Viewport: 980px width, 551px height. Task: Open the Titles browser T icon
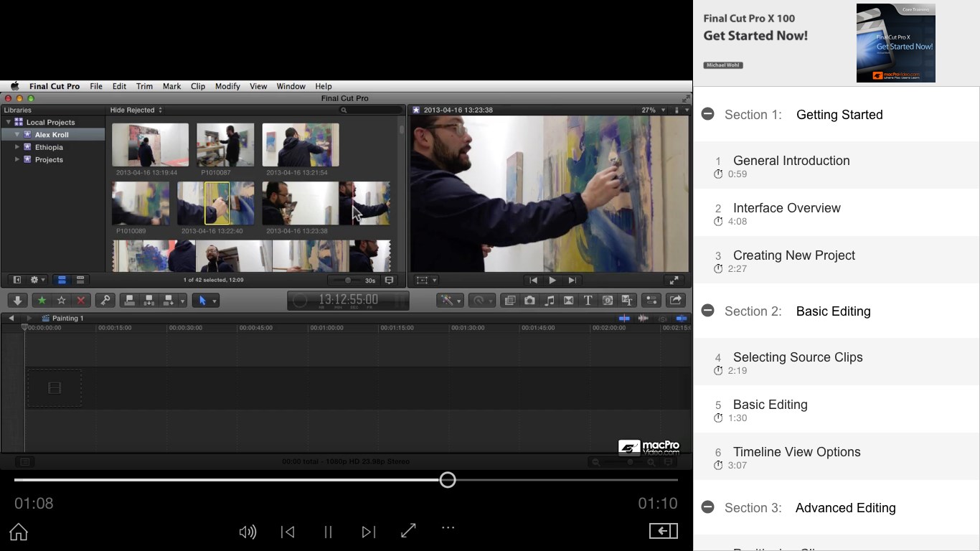coord(588,301)
